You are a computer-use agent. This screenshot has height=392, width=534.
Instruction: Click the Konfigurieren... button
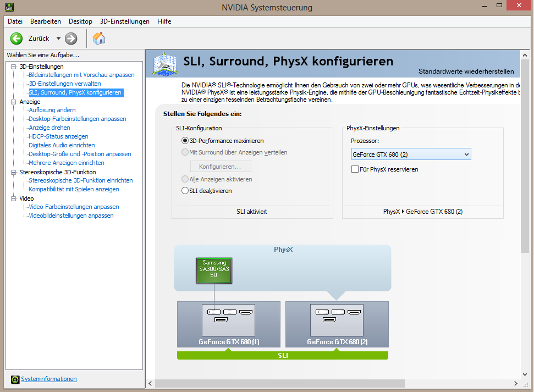pyautogui.click(x=221, y=167)
